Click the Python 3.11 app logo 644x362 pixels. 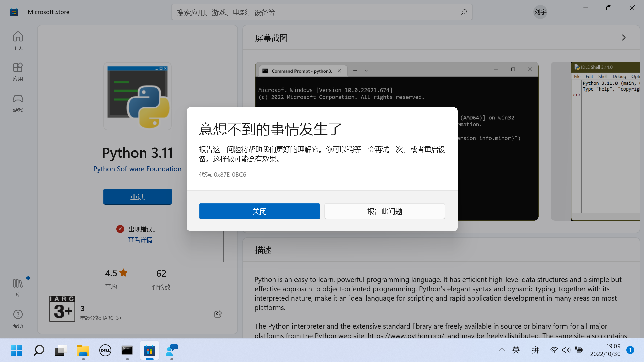[x=138, y=96]
